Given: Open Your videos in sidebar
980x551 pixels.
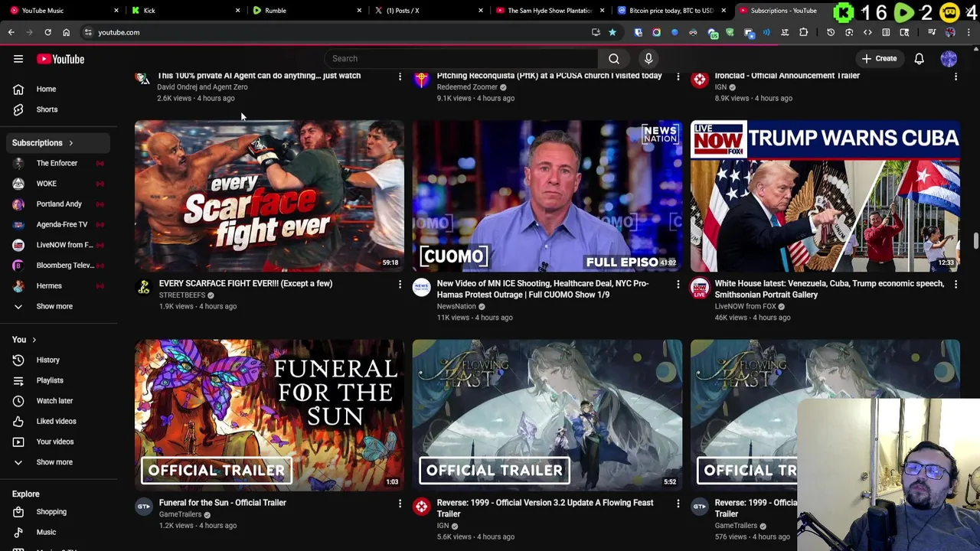Looking at the screenshot, I should tap(57, 442).
